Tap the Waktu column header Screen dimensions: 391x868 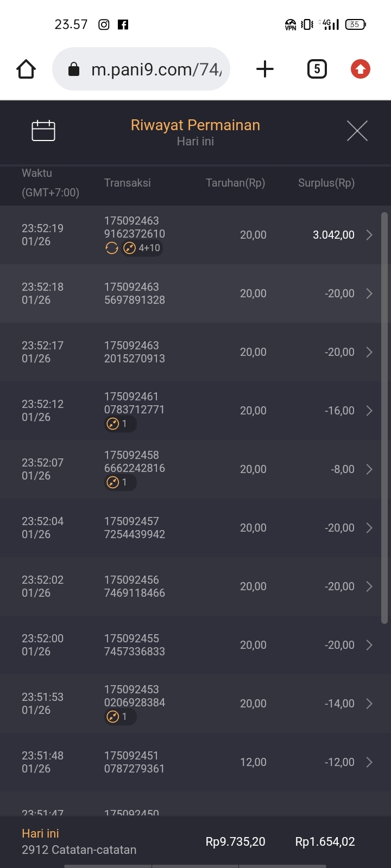point(37,173)
